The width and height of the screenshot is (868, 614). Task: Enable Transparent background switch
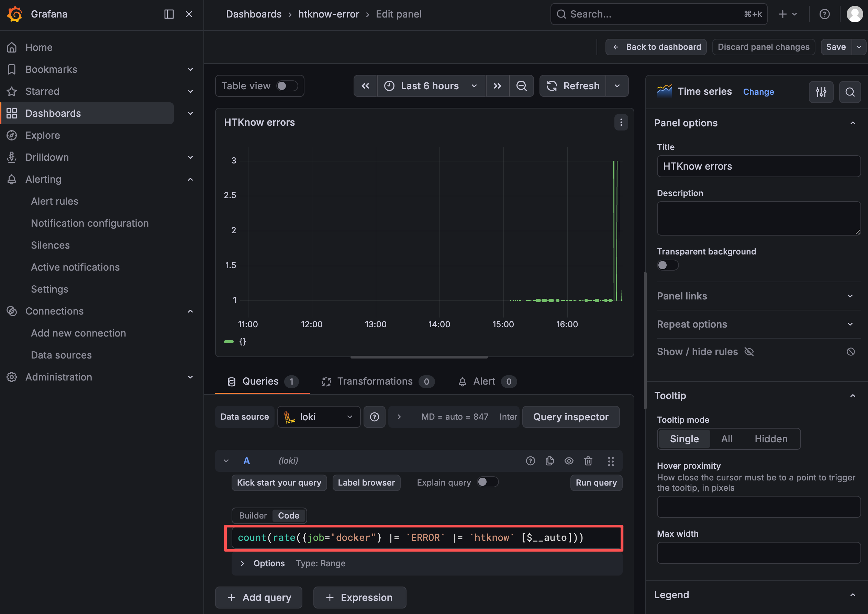click(x=667, y=265)
